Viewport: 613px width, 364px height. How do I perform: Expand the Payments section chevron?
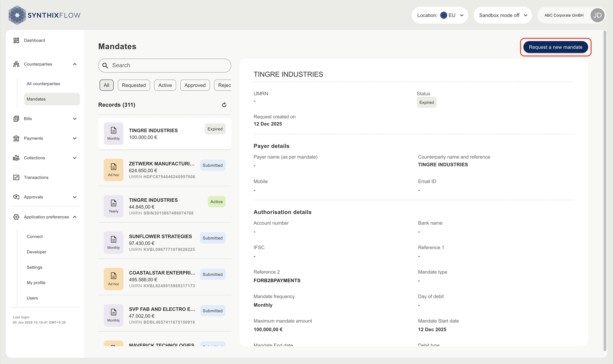[75, 138]
